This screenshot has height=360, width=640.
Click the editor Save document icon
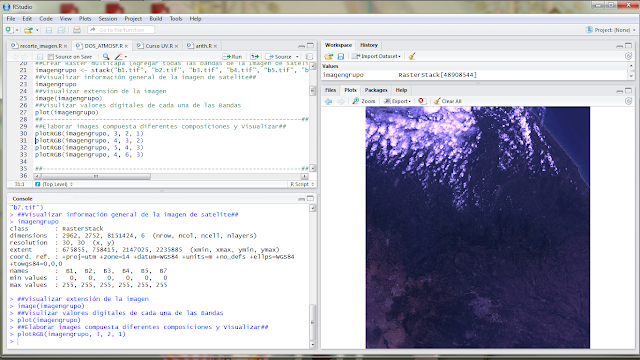point(40,57)
